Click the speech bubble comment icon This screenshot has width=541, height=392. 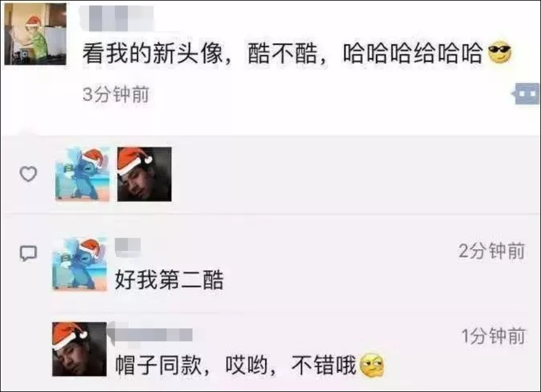(x=28, y=254)
